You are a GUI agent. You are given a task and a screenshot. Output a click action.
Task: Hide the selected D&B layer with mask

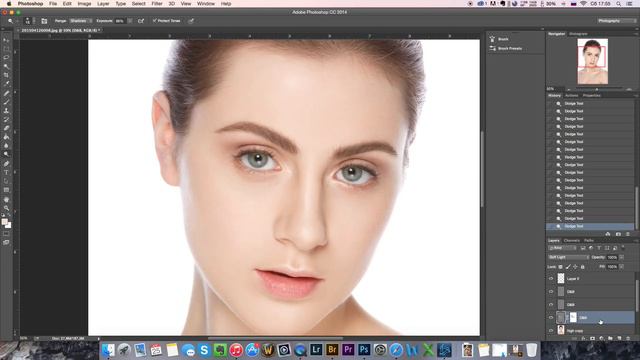click(551, 318)
